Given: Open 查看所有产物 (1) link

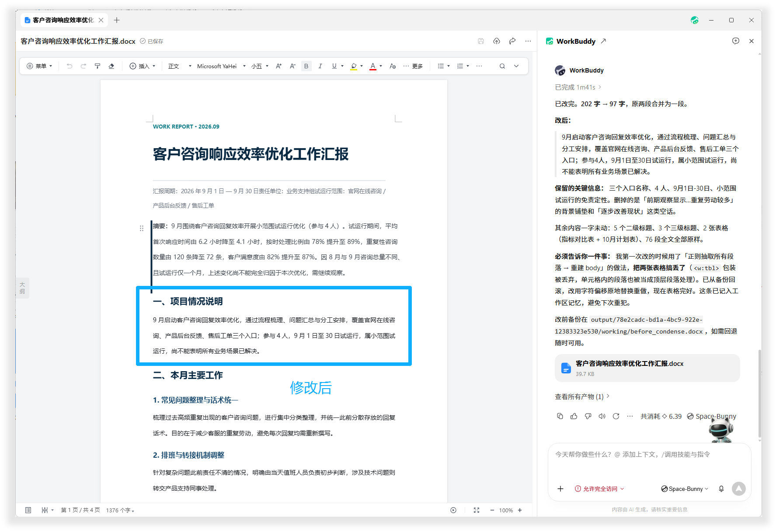Looking at the screenshot, I should (x=582, y=396).
